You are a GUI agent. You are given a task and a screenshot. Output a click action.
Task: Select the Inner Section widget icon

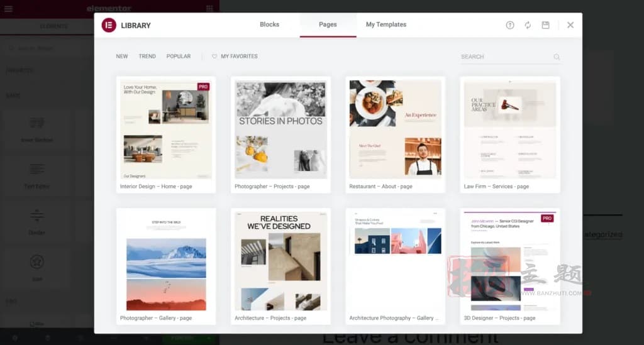tap(37, 123)
